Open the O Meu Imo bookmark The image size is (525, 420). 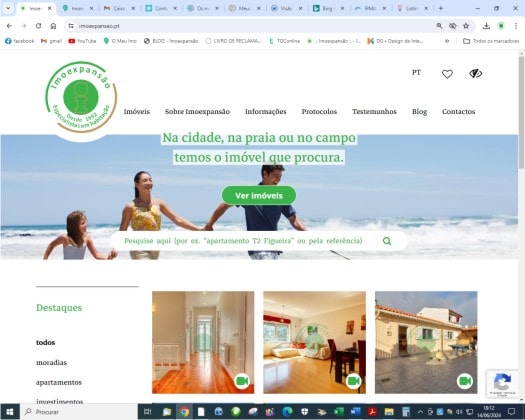[120, 41]
